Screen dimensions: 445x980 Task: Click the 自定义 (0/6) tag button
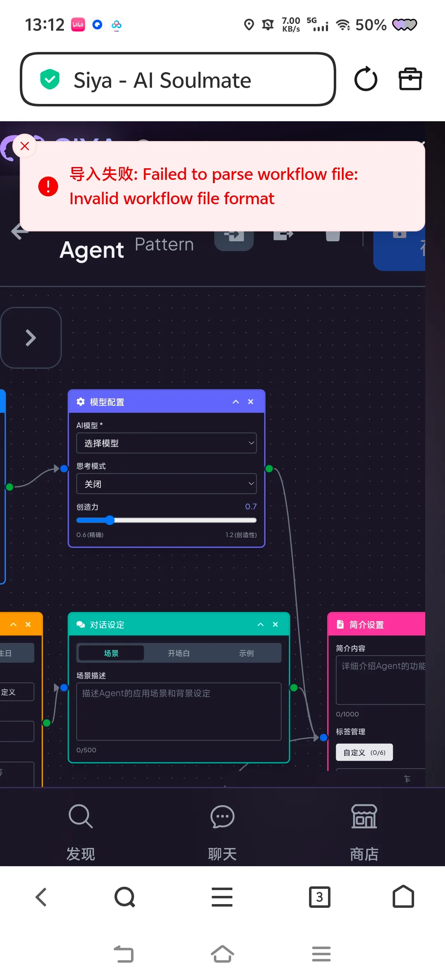pos(364,752)
